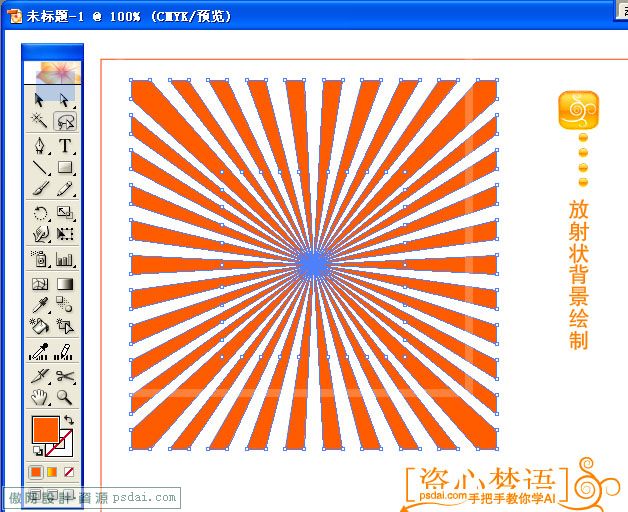This screenshot has width=628, height=512.
Task: Select the black arrow Selection tool
Action: tap(40, 99)
